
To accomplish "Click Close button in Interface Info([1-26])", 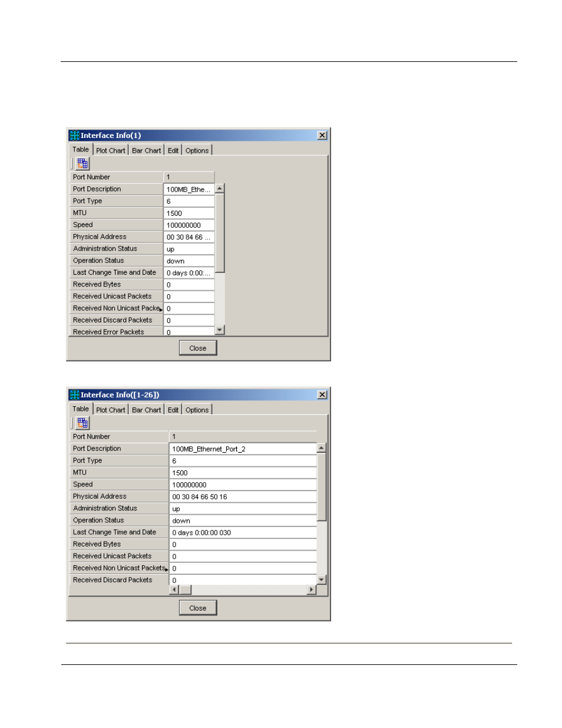I will coord(198,608).
